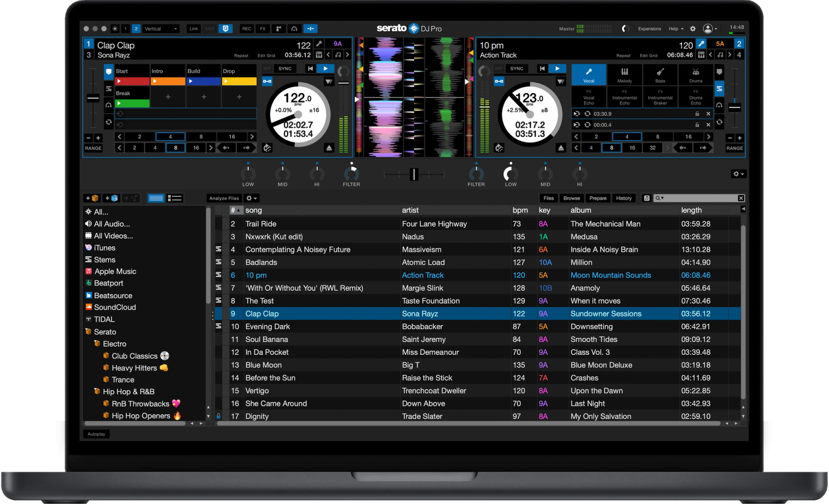Activate the FX Vocal Echo pad
The image size is (829, 504).
coord(589,97)
